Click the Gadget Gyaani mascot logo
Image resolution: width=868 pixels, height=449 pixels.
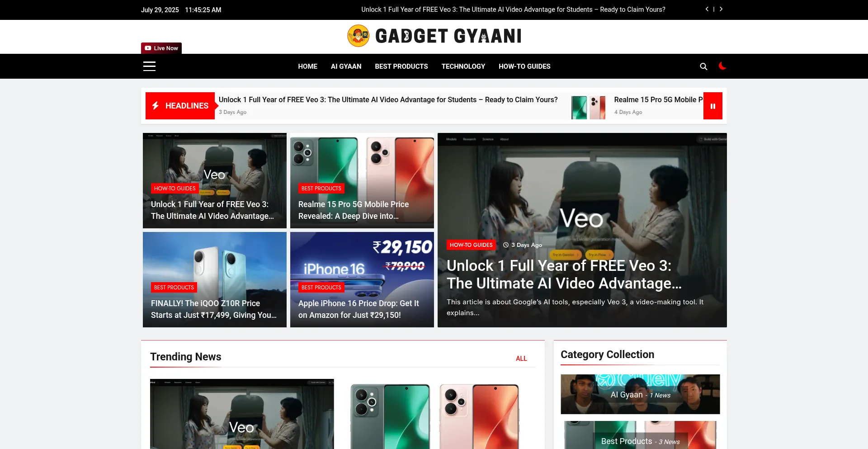[x=358, y=36]
